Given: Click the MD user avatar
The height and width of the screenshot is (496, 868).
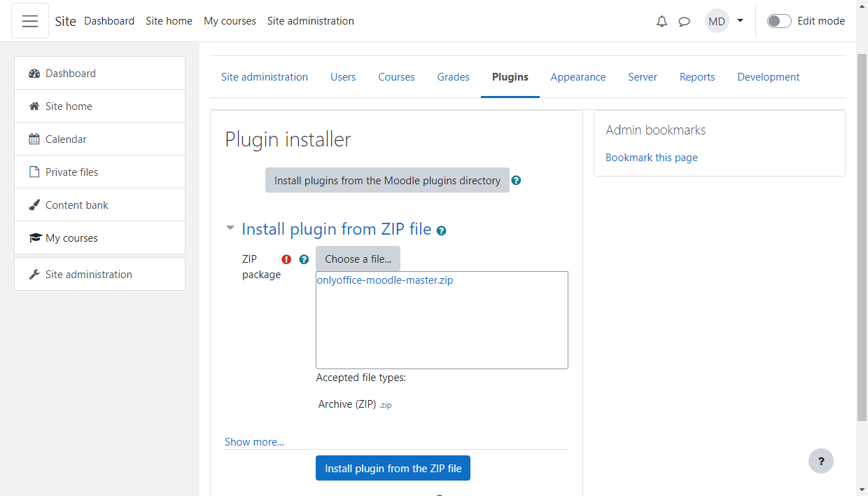Looking at the screenshot, I should tap(717, 21).
